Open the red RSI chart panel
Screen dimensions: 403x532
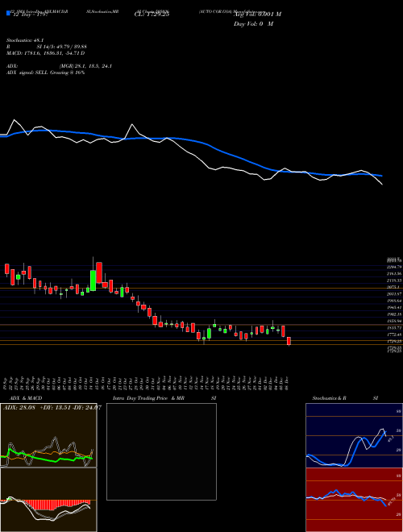(354, 500)
